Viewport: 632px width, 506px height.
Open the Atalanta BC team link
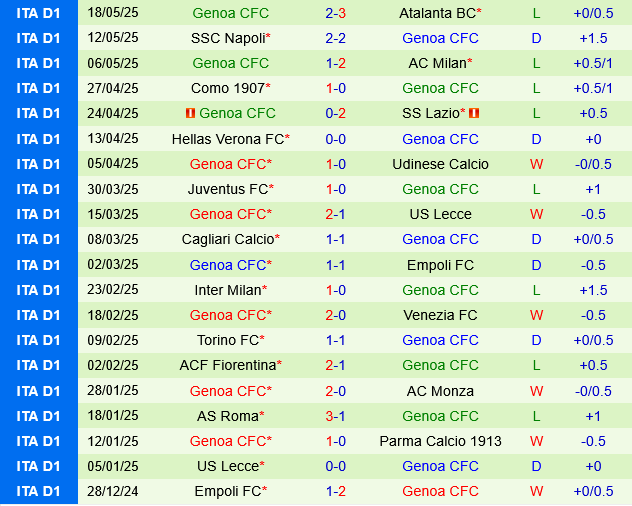point(437,12)
